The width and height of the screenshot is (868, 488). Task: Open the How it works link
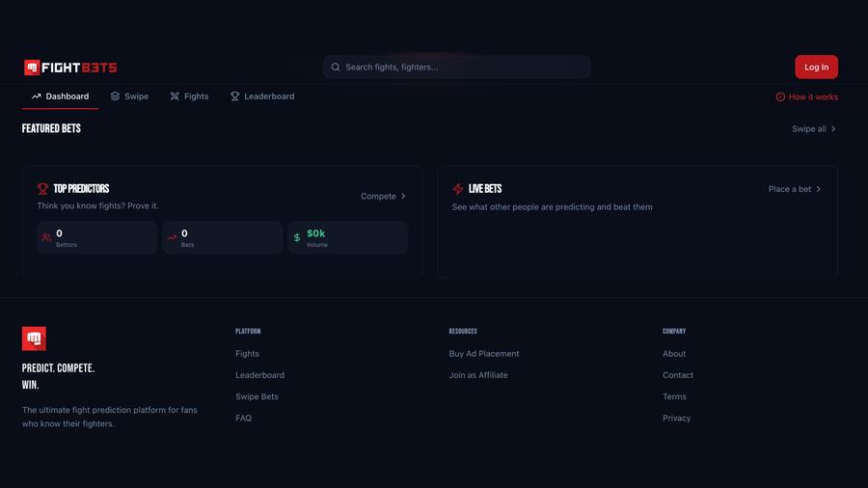[806, 97]
